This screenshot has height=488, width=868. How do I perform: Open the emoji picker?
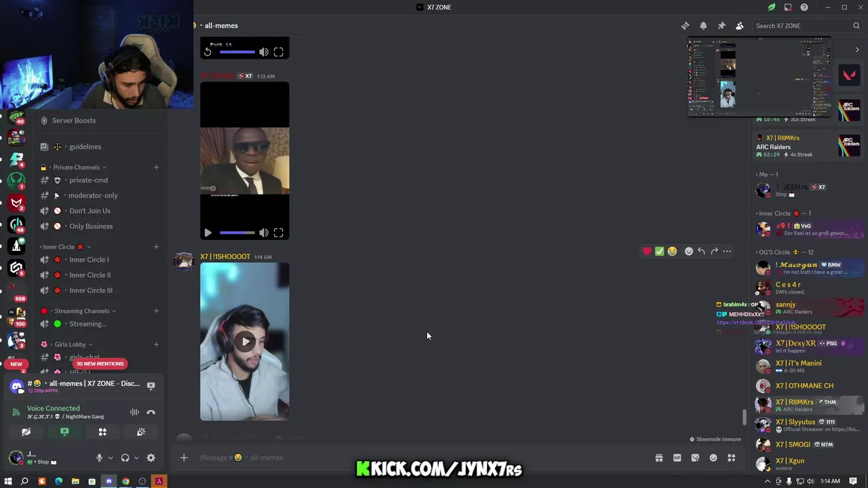713,458
